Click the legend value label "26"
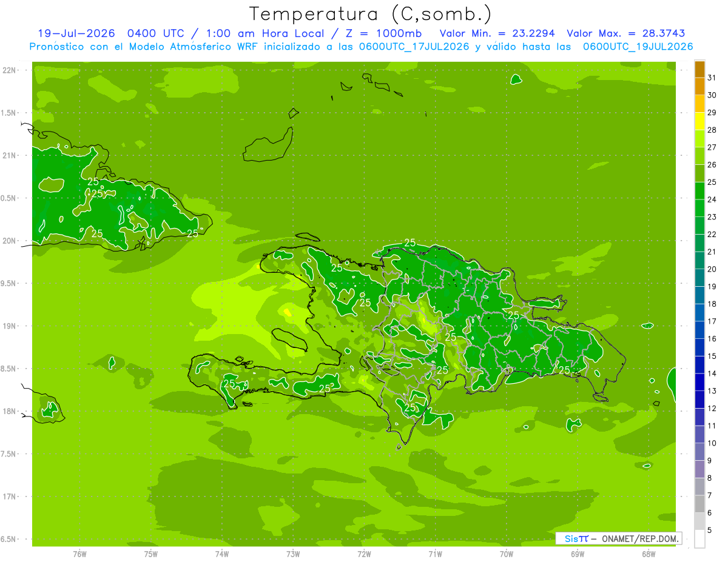Viewport: 728px width, 562px height. pyautogui.click(x=712, y=164)
